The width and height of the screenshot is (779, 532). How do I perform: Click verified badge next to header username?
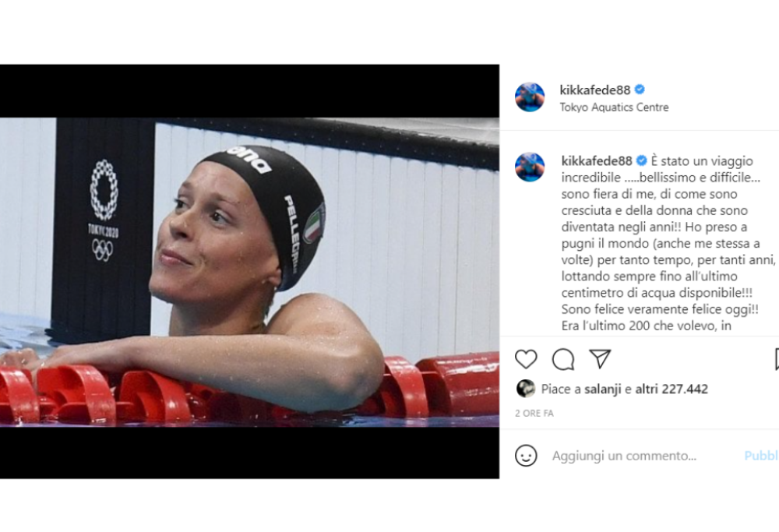pos(640,90)
